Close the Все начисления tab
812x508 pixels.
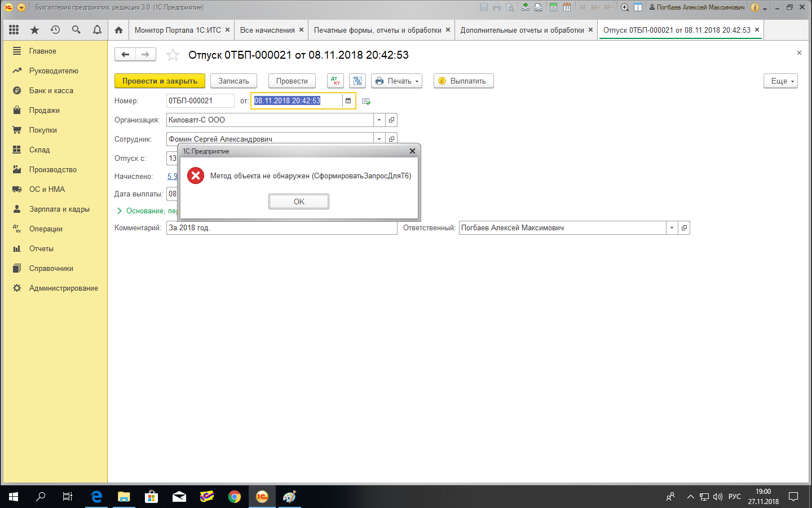[x=301, y=30]
